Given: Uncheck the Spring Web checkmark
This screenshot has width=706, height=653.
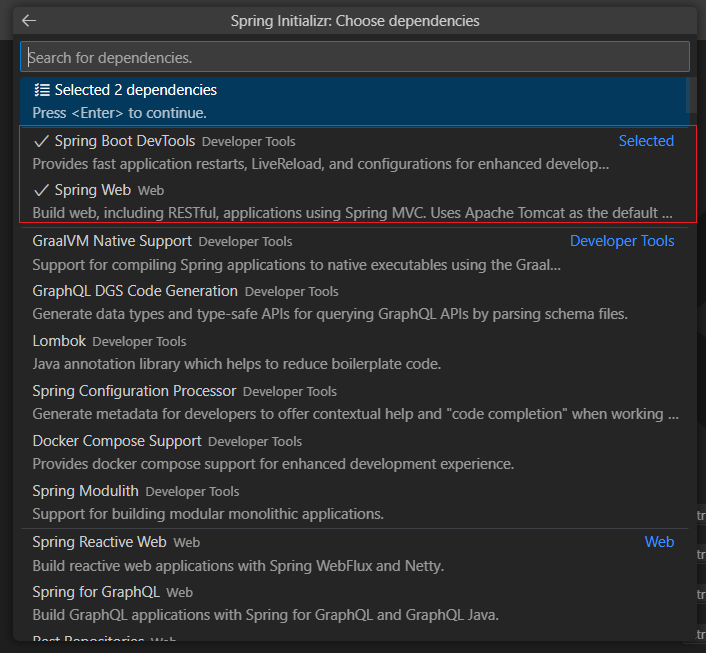Looking at the screenshot, I should click(x=41, y=190).
